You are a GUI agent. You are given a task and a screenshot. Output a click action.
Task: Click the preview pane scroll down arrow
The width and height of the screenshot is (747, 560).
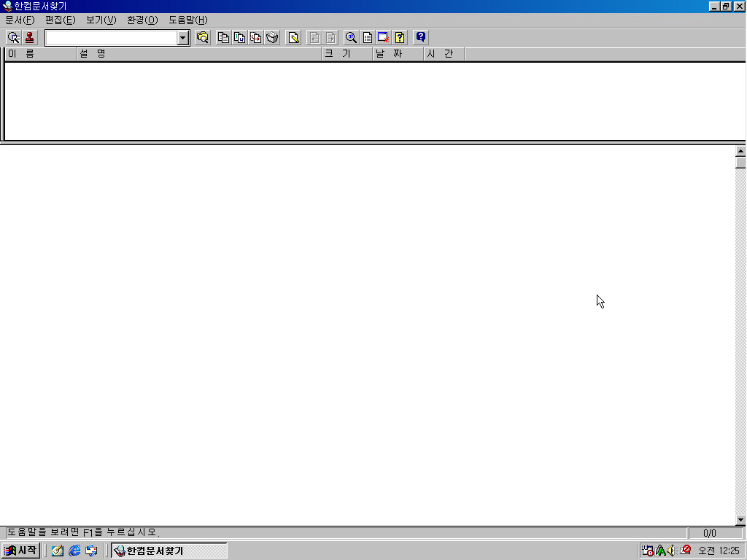pos(740,520)
